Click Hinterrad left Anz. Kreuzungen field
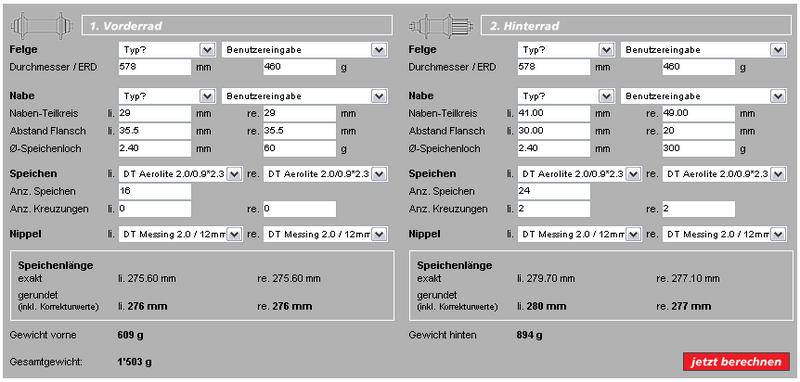 [x=554, y=209]
